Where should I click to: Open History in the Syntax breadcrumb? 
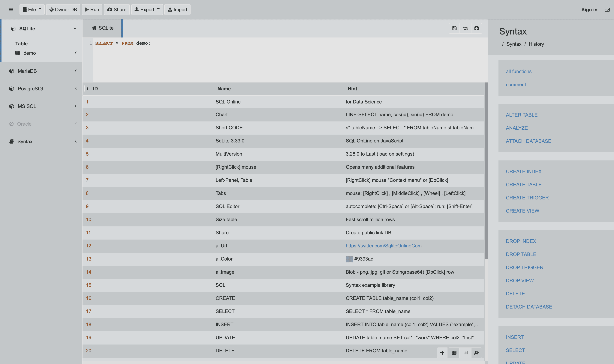pos(536,44)
